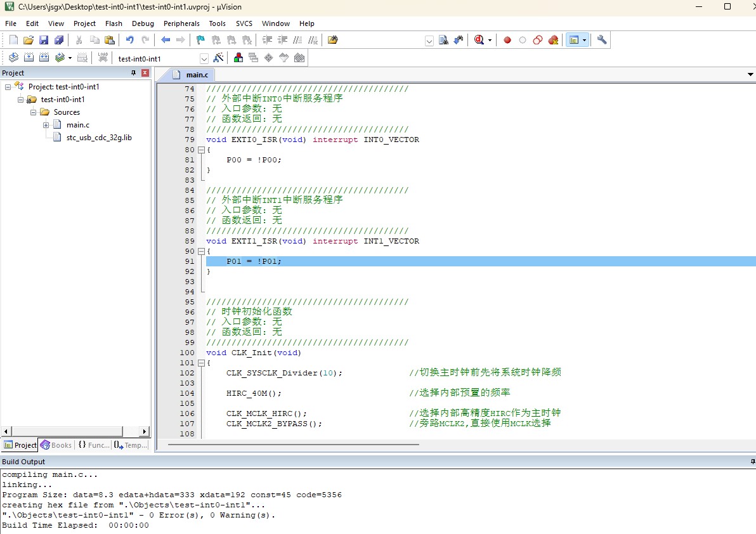Select stc_usb_cdc_32g.lib in the project tree
Viewport: 756px width, 534px height.
click(x=99, y=138)
